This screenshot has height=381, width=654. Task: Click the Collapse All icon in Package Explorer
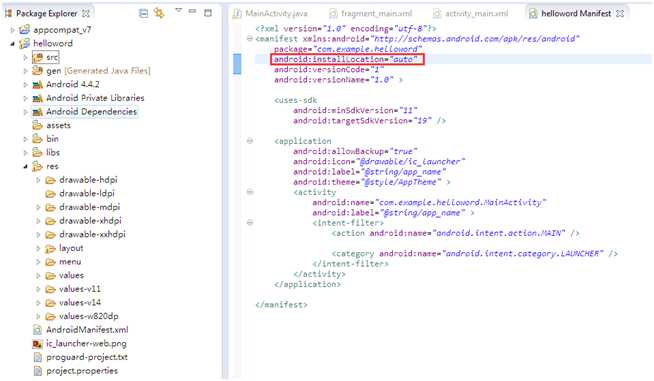pyautogui.click(x=143, y=13)
